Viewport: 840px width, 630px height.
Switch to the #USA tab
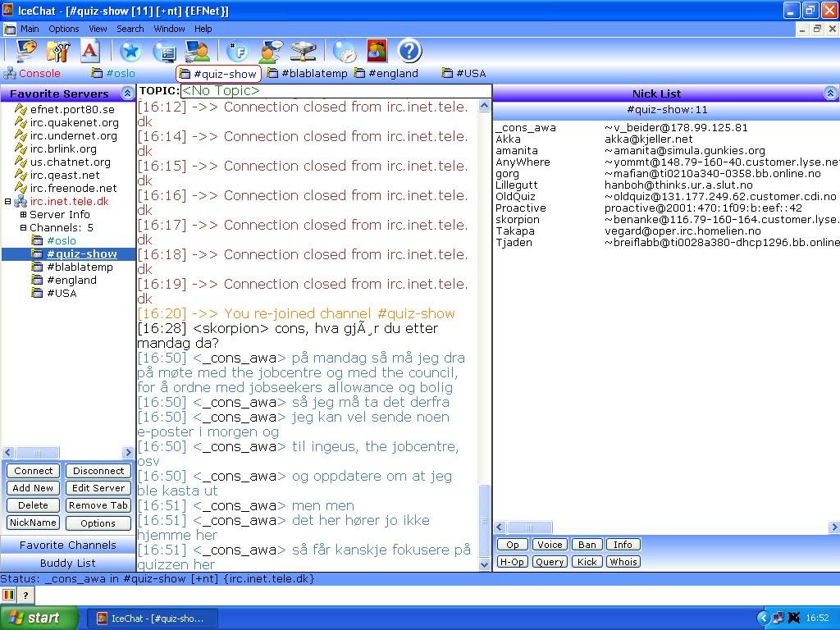click(464, 73)
